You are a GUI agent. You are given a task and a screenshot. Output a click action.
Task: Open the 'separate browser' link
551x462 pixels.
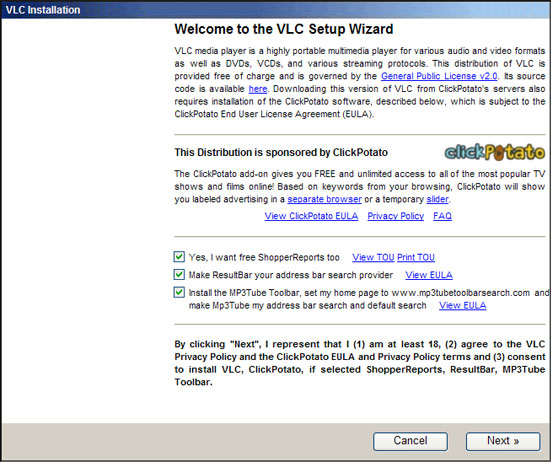324,199
